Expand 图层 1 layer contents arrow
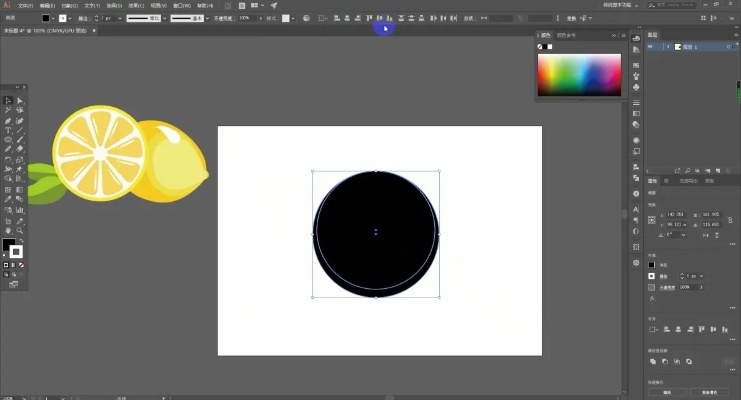This screenshot has height=400, width=741. (x=668, y=47)
